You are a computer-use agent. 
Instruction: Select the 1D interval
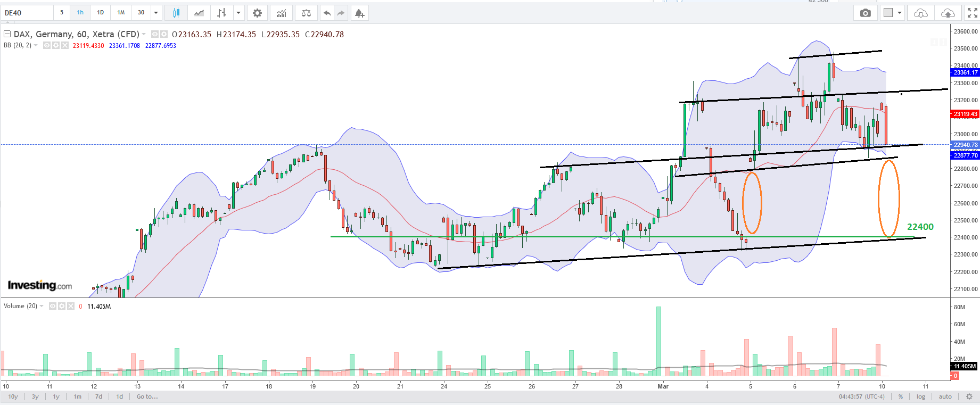tap(101, 13)
